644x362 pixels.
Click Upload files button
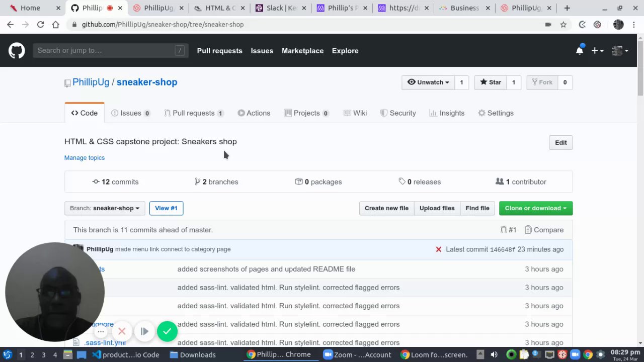pos(437,208)
